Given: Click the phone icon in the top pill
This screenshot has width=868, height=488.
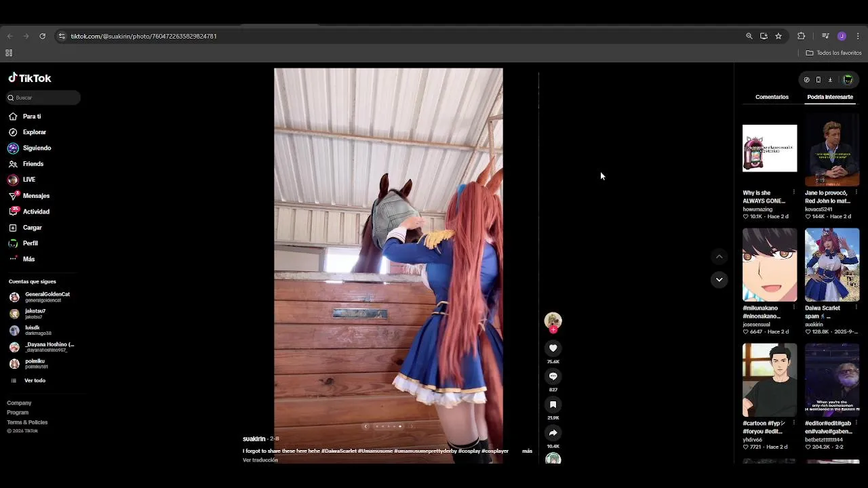Looking at the screenshot, I should coord(818,80).
